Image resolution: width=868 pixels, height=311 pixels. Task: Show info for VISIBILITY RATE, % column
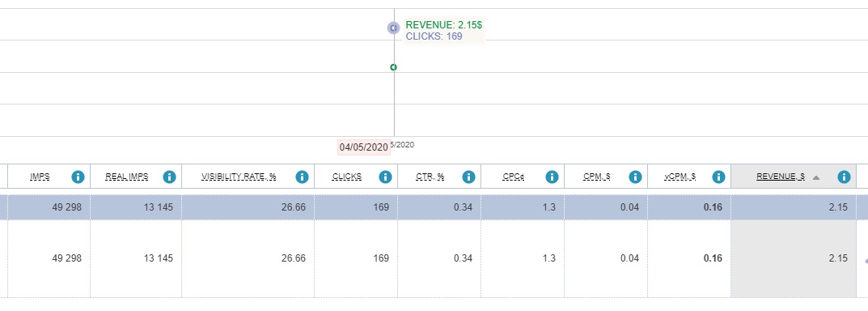[302, 177]
